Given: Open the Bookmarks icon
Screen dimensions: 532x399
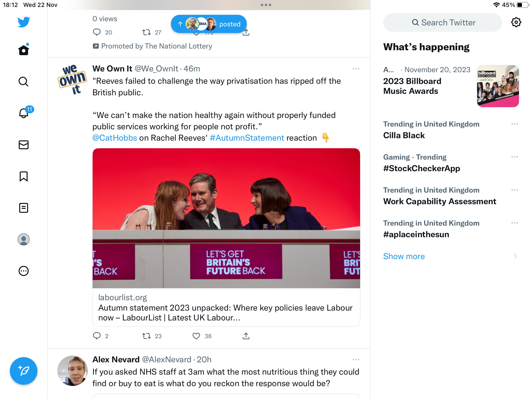Looking at the screenshot, I should [24, 176].
